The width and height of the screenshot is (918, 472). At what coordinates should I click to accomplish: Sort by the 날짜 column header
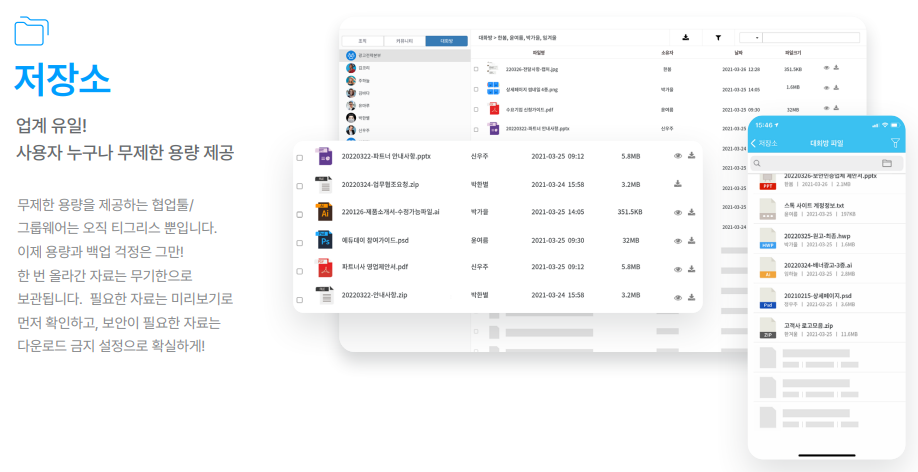point(738,53)
